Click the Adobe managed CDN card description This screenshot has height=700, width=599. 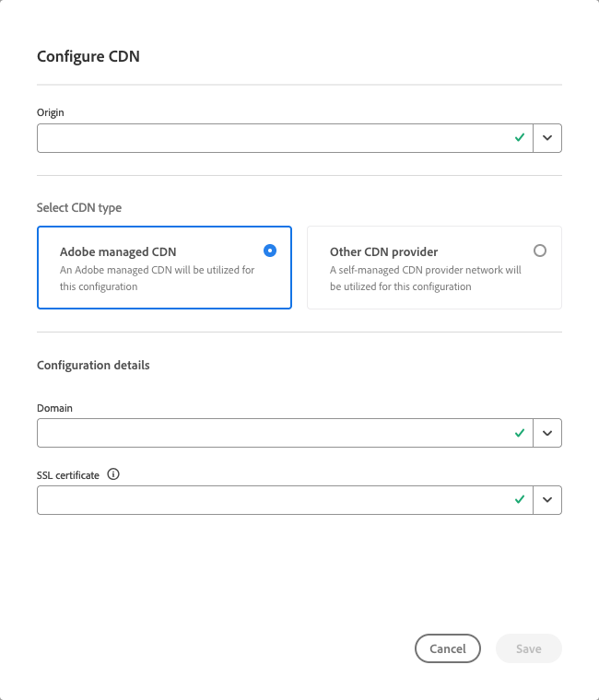(157, 278)
